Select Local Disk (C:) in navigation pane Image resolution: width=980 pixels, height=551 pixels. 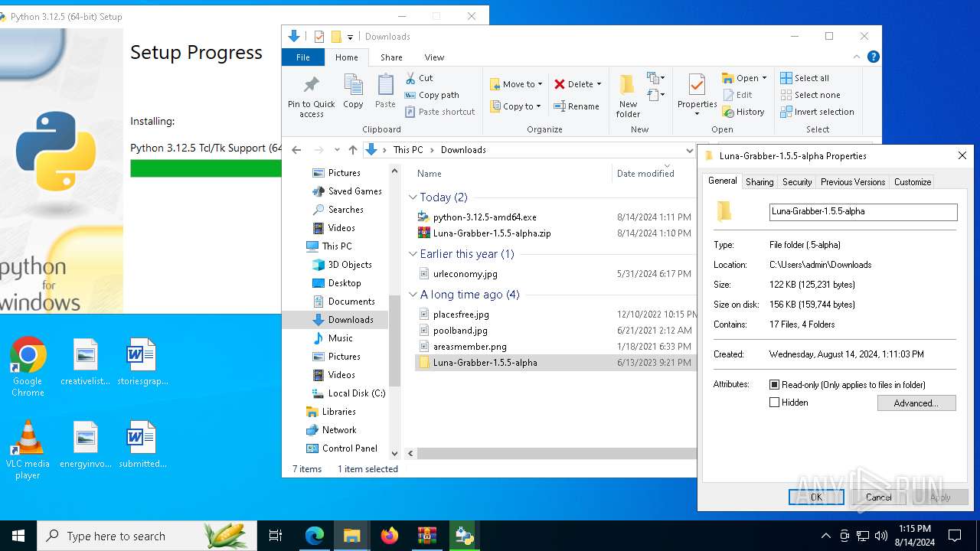(x=357, y=393)
